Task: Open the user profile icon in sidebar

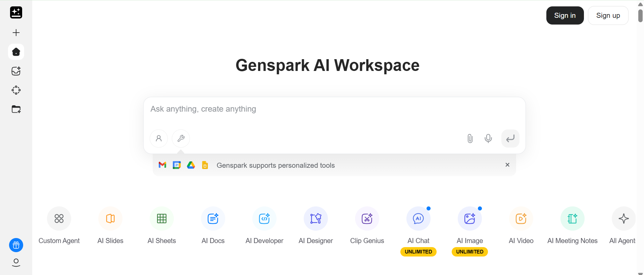Action: pos(16,263)
